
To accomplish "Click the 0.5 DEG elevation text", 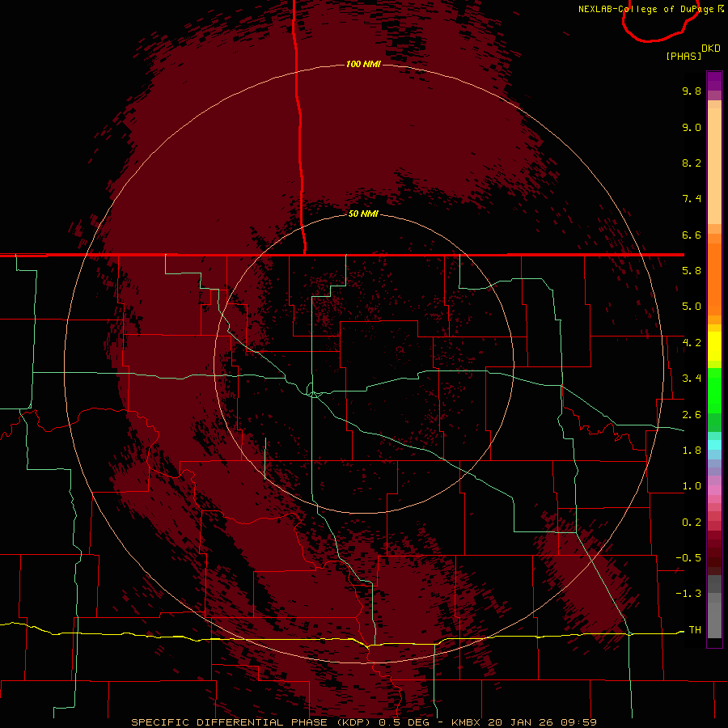I will tap(405, 722).
